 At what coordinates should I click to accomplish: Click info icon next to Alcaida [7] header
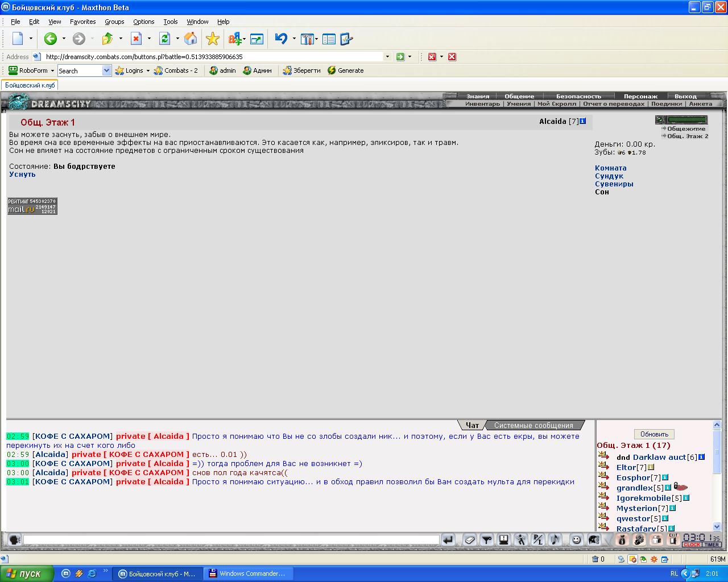coord(582,121)
